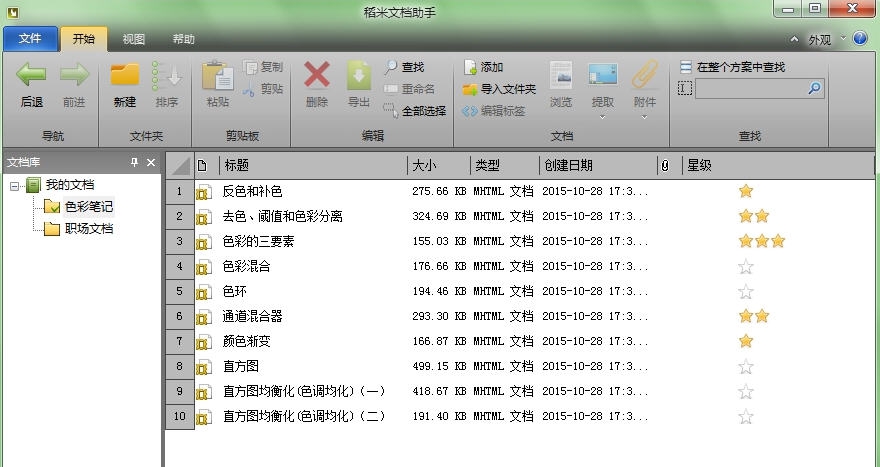Switch to the 视图 ribbon tab
The height and width of the screenshot is (467, 880).
pyautogui.click(x=134, y=39)
